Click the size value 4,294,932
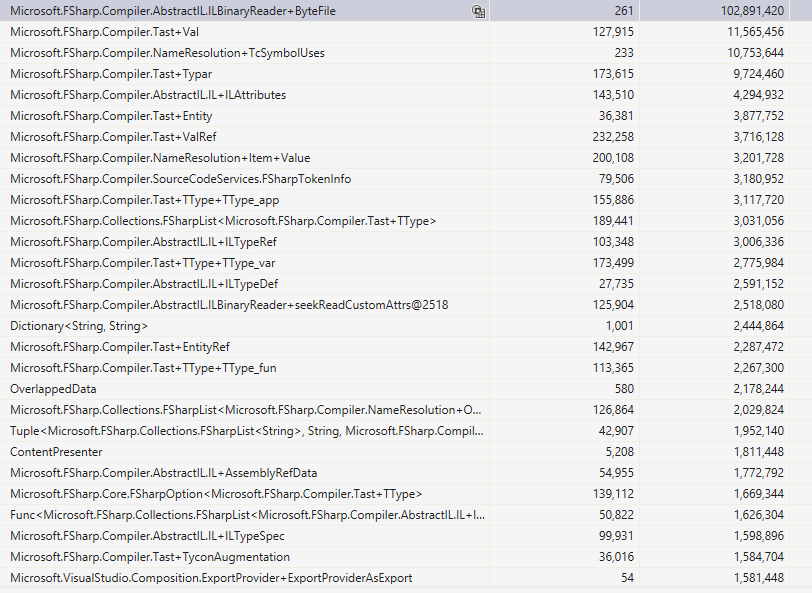812x593 pixels. point(759,95)
